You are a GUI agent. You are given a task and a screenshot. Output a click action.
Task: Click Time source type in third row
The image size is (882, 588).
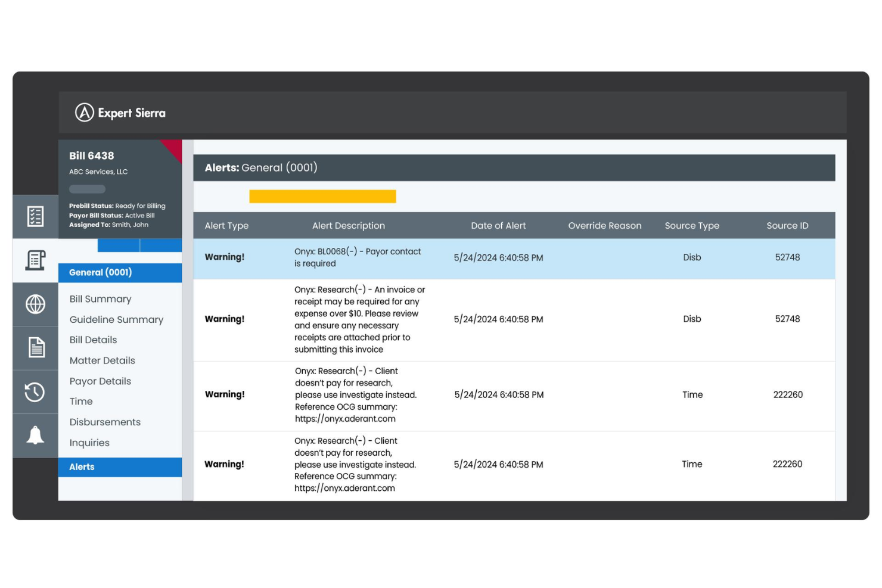[x=692, y=394]
